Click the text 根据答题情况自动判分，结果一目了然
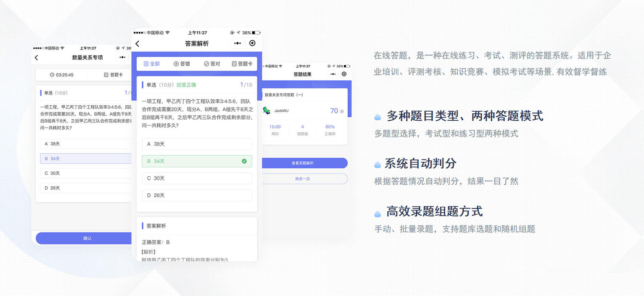This screenshot has height=296, width=644. (446, 181)
